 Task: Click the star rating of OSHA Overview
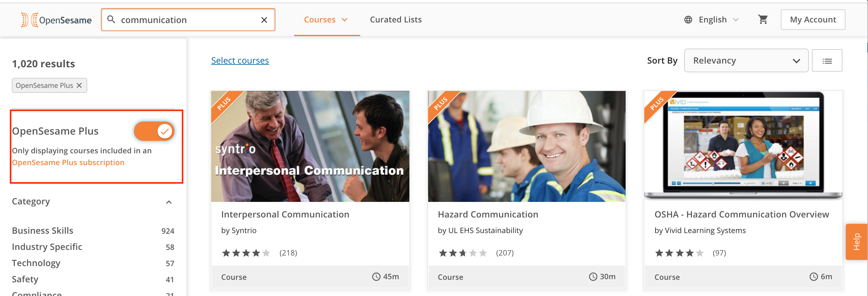(679, 253)
